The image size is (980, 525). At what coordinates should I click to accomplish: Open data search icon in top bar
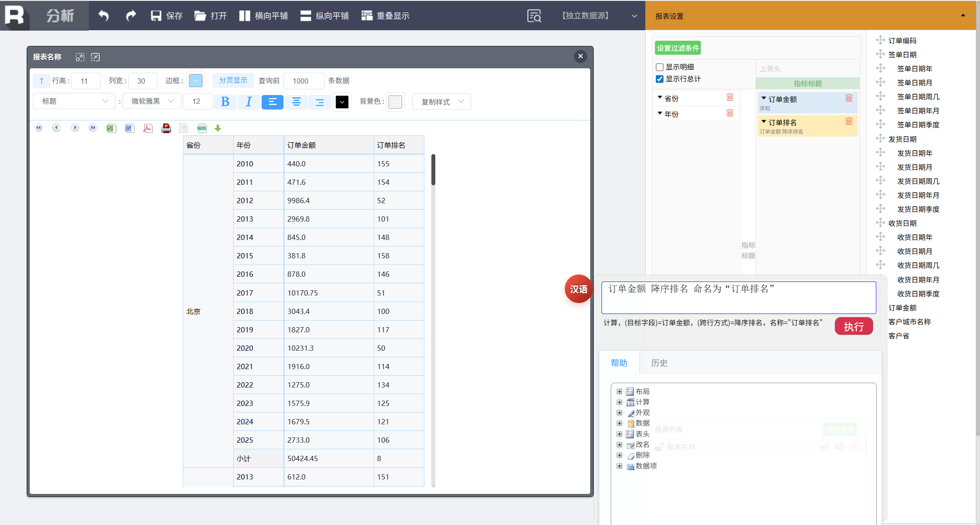tap(534, 16)
